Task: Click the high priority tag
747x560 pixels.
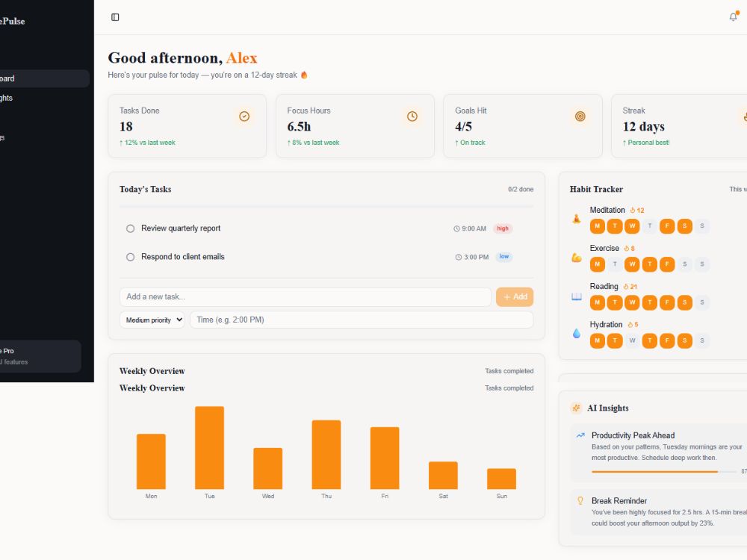Action: pyautogui.click(x=503, y=228)
